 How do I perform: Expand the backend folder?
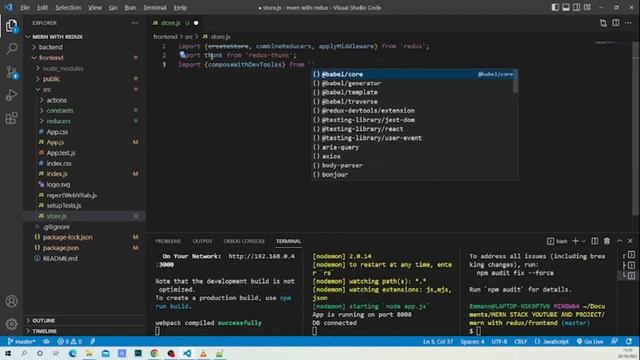pos(51,47)
